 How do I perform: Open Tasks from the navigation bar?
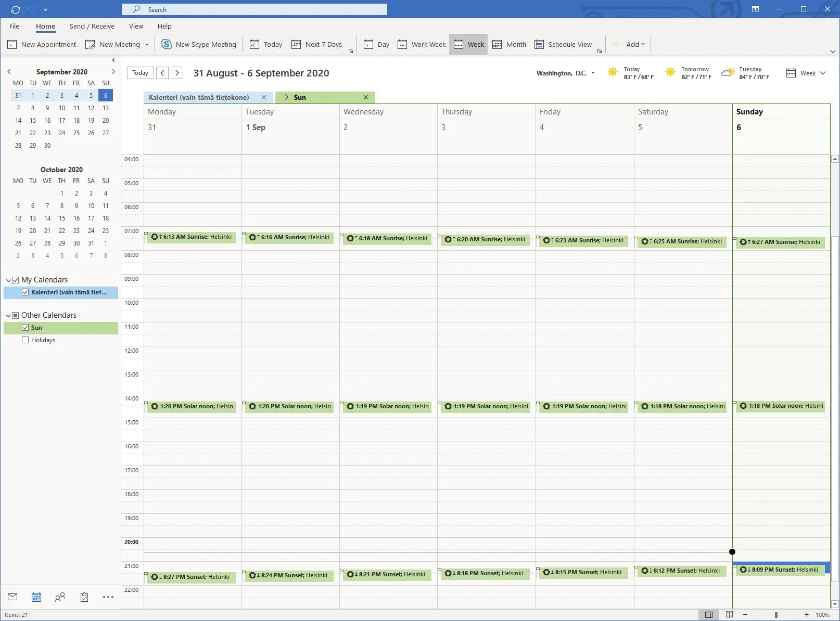click(84, 597)
